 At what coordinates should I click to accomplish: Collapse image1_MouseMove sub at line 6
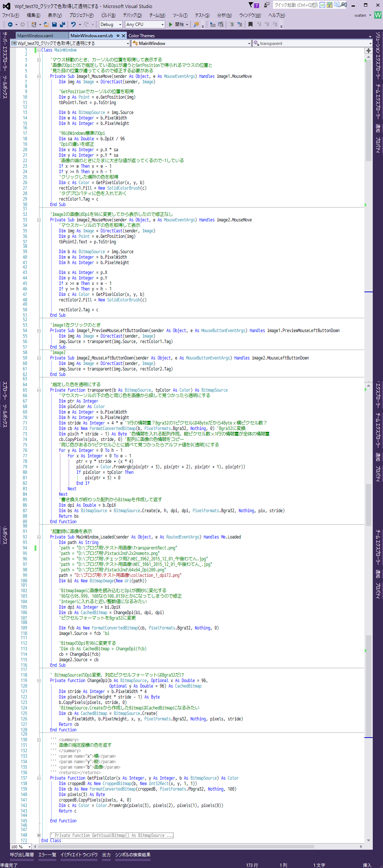point(39,76)
